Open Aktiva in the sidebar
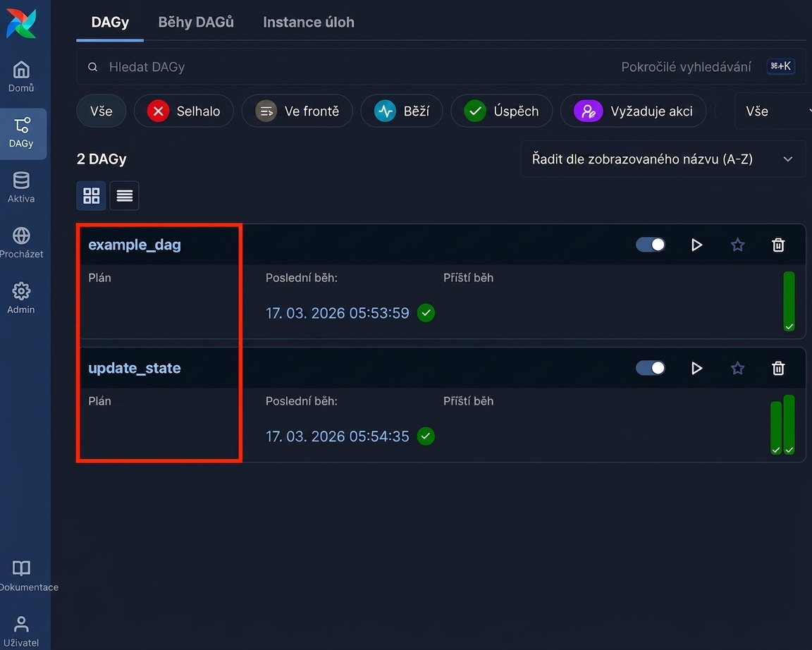 click(21, 187)
